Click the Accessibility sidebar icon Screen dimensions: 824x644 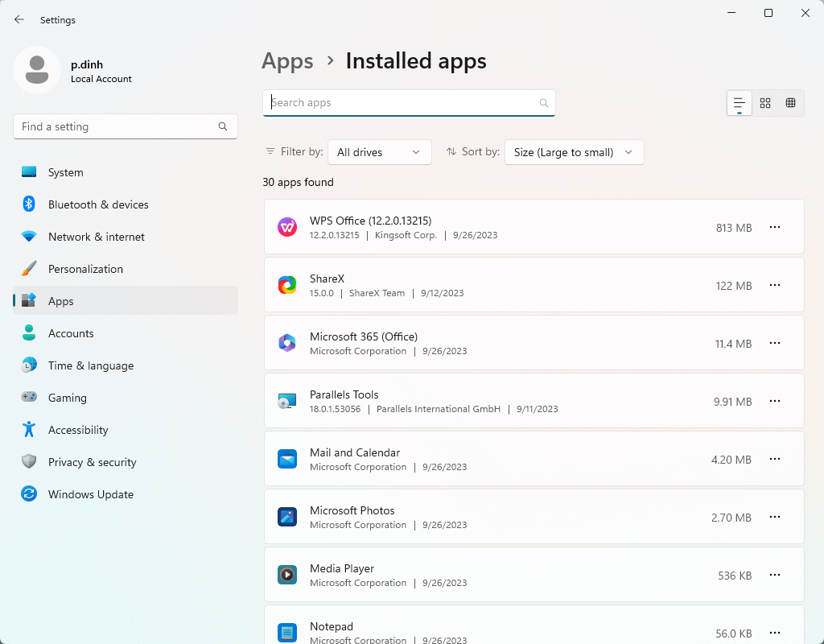point(29,430)
